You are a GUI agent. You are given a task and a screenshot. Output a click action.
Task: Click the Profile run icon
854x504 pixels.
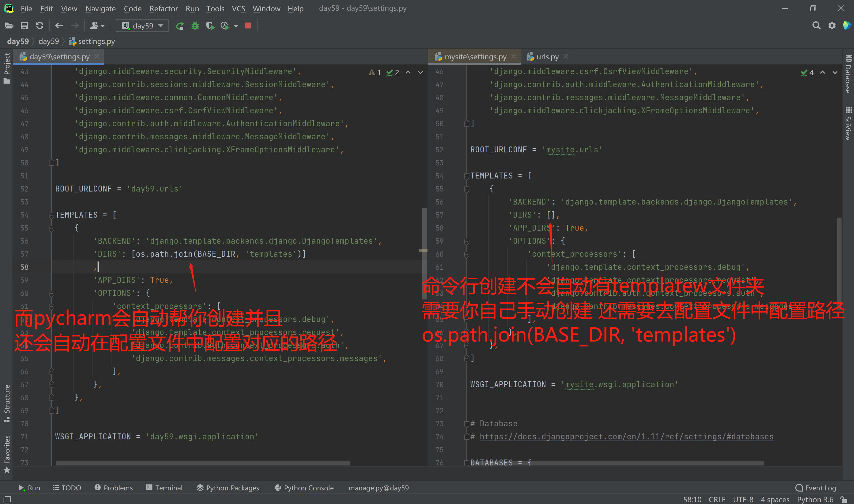(x=225, y=25)
